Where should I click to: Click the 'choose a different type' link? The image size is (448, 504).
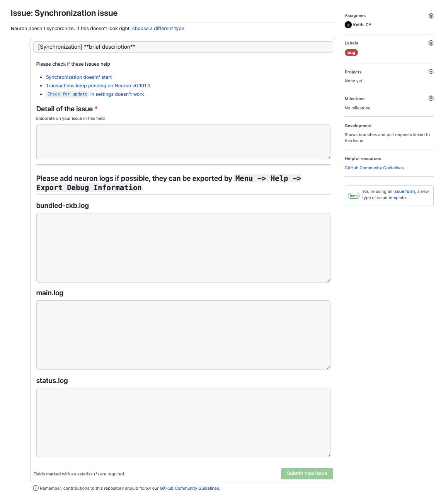click(x=159, y=29)
